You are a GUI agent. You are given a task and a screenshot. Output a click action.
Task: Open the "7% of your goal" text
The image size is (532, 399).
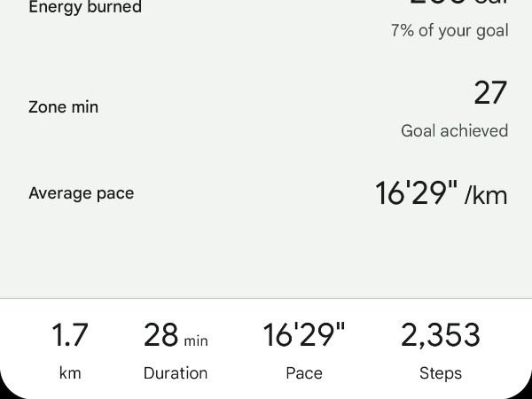click(x=450, y=31)
